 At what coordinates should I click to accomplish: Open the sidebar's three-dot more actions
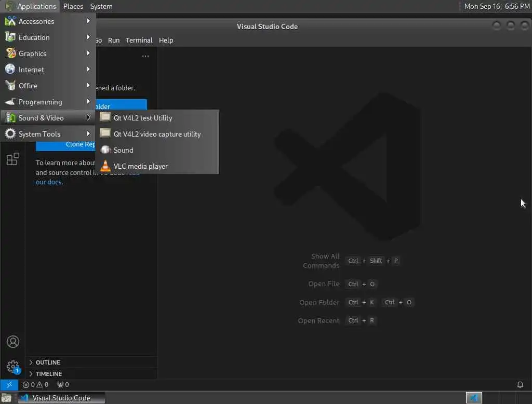[x=145, y=56]
